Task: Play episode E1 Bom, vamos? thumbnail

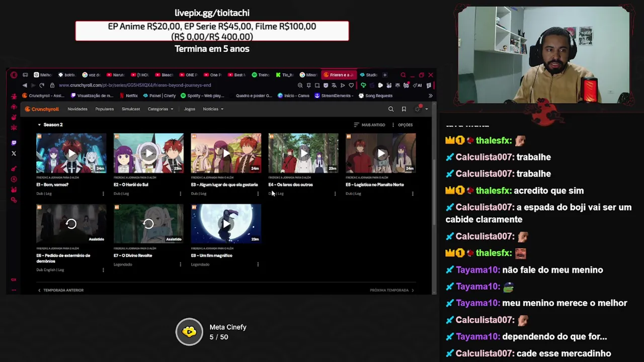Action: pos(71,153)
